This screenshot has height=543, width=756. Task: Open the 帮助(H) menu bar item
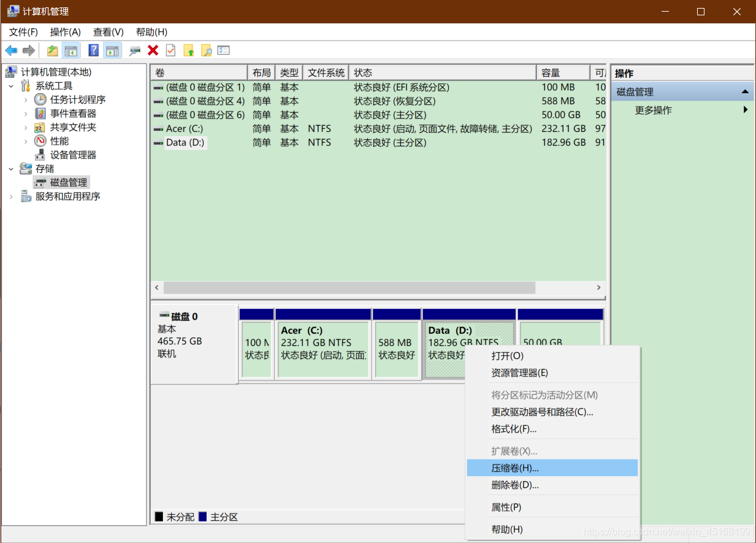click(x=151, y=32)
